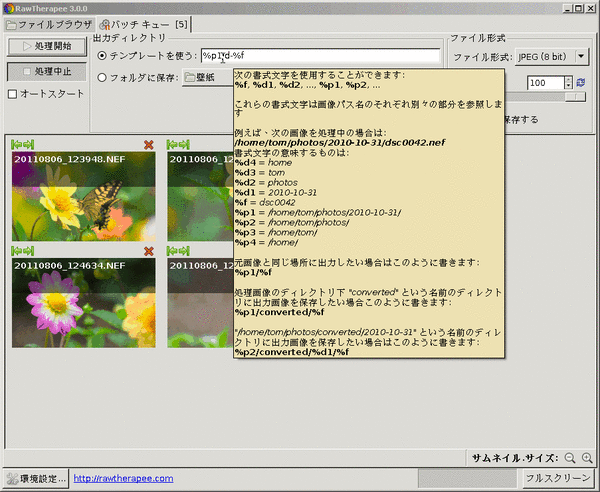Click the template field containing %p1/d-%f
Viewport: 600px width, 492px height.
pyautogui.click(x=321, y=56)
